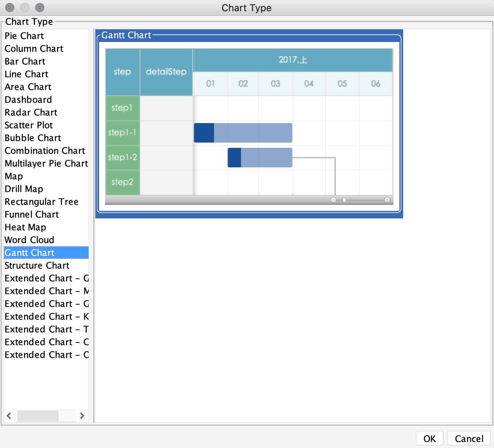Select the Gantt Chart entry

(x=29, y=253)
